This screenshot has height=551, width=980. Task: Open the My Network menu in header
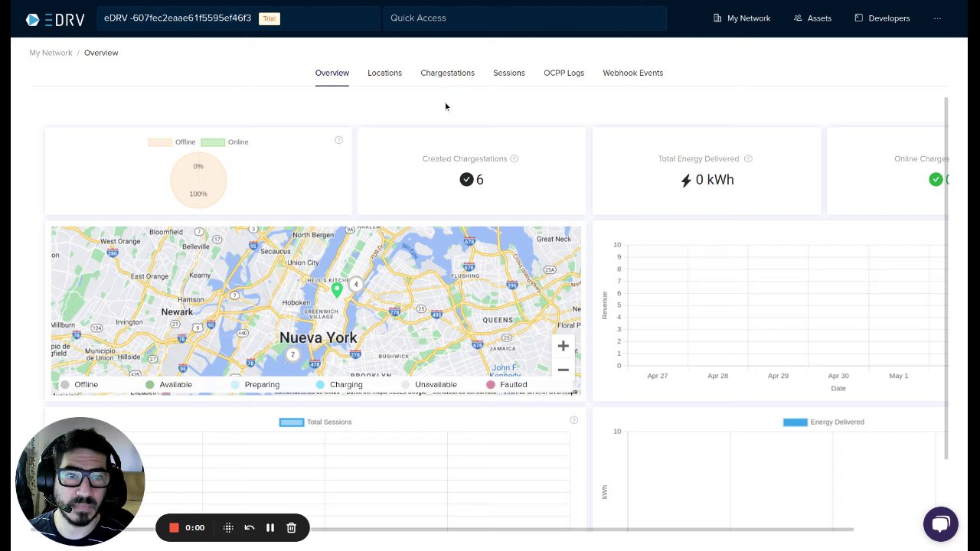[x=742, y=18]
